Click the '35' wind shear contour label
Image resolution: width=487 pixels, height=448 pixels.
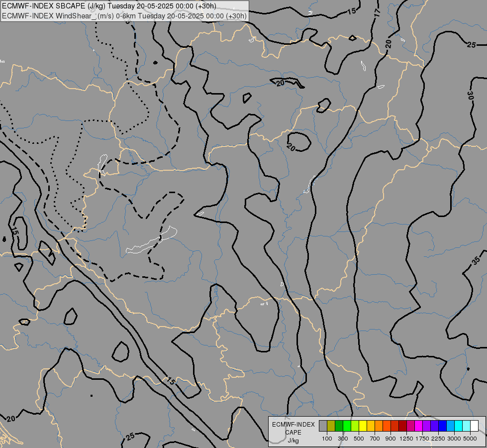476,261
